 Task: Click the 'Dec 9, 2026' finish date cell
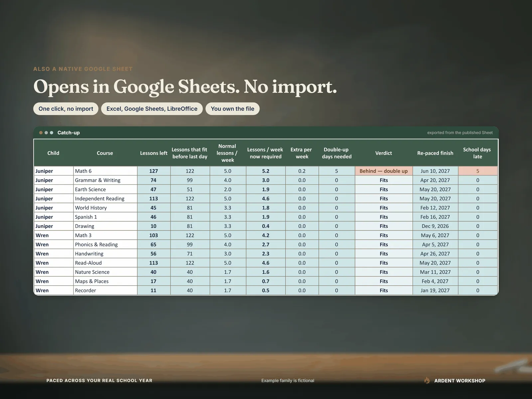(x=435, y=226)
